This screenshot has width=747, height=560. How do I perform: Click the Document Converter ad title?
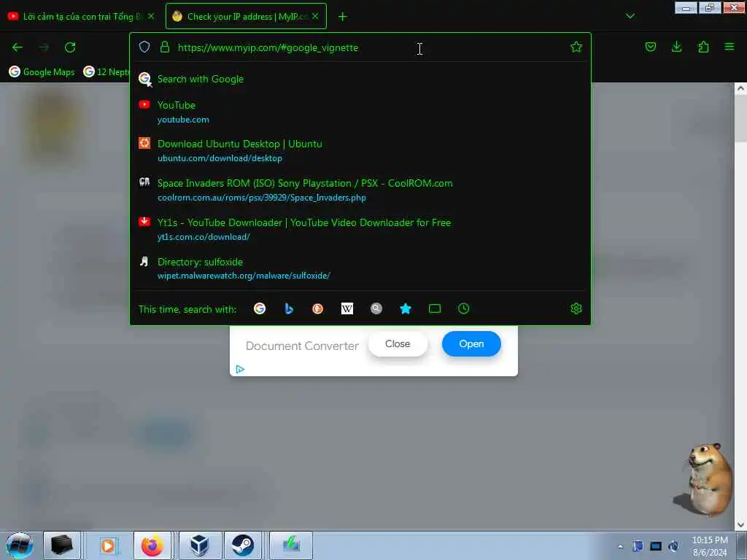point(302,346)
